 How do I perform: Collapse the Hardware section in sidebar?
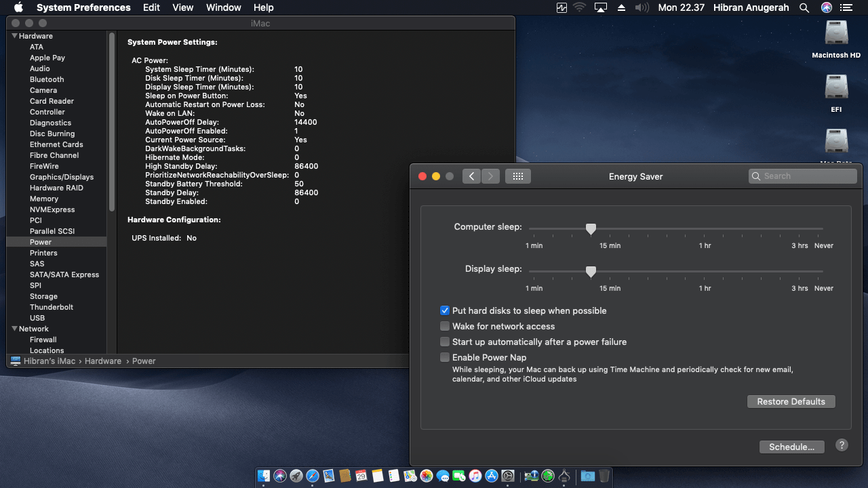pos(15,36)
